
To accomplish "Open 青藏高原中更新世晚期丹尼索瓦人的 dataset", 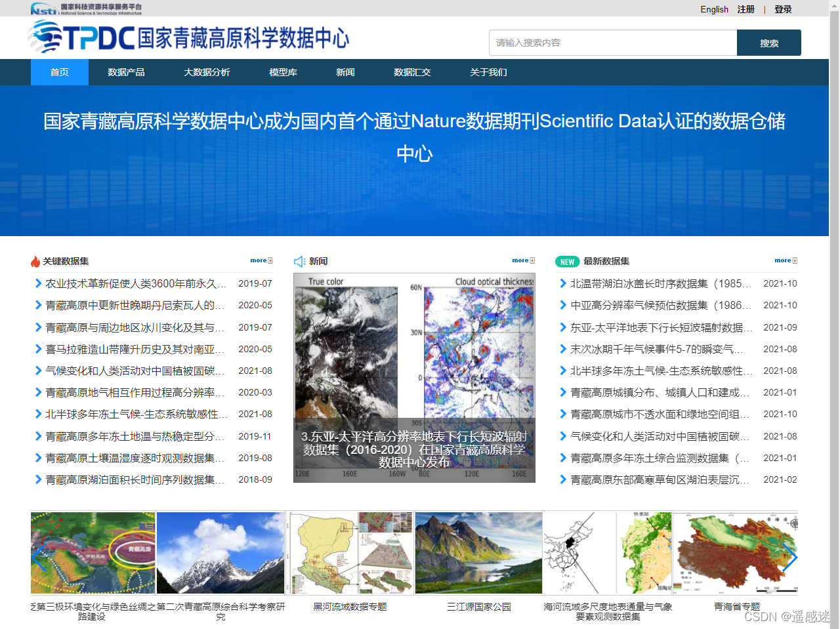I will click(136, 305).
